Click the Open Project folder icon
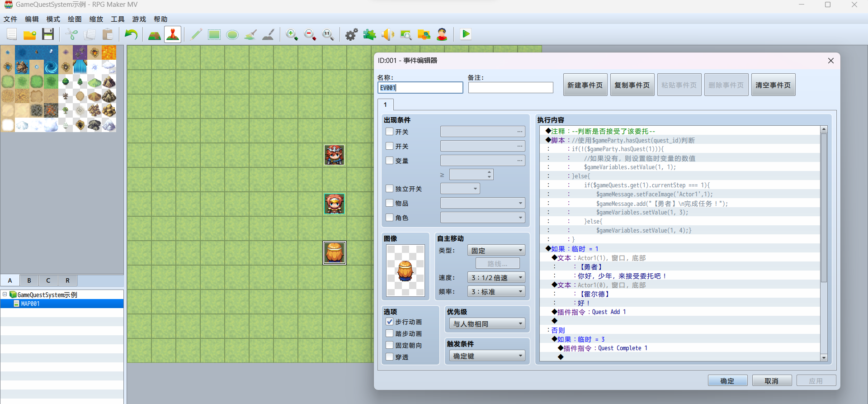 [30, 34]
